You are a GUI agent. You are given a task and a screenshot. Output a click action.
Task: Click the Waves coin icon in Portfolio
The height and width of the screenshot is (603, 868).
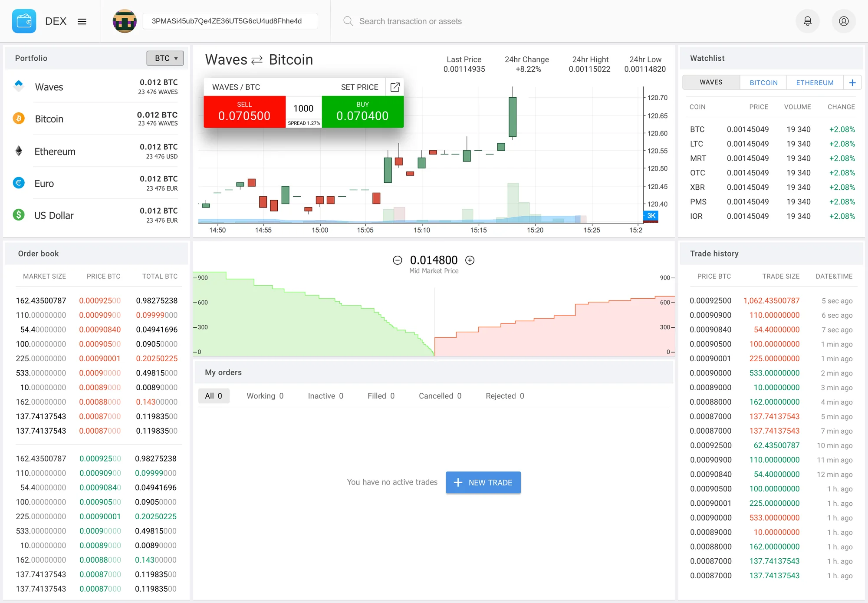point(19,86)
